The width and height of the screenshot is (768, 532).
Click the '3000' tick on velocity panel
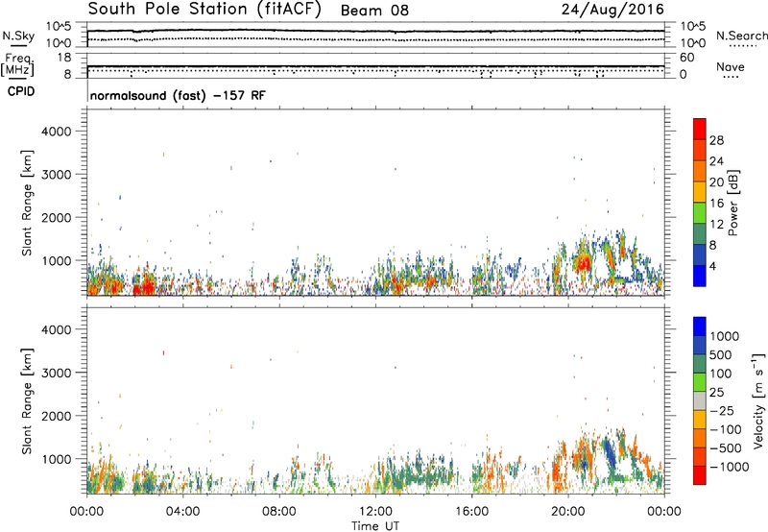57,373
